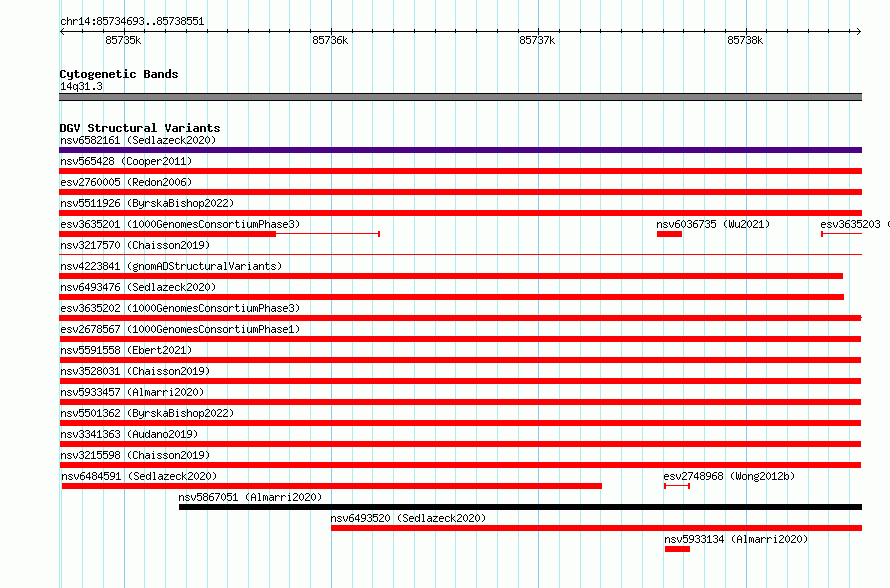This screenshot has height=588, width=890.
Task: Click the 14q31.3 band label
Action: [x=81, y=86]
